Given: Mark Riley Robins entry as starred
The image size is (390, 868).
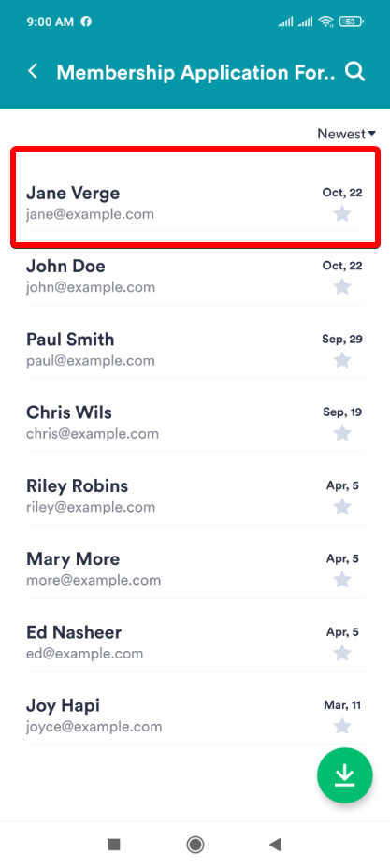Looking at the screenshot, I should (x=342, y=507).
